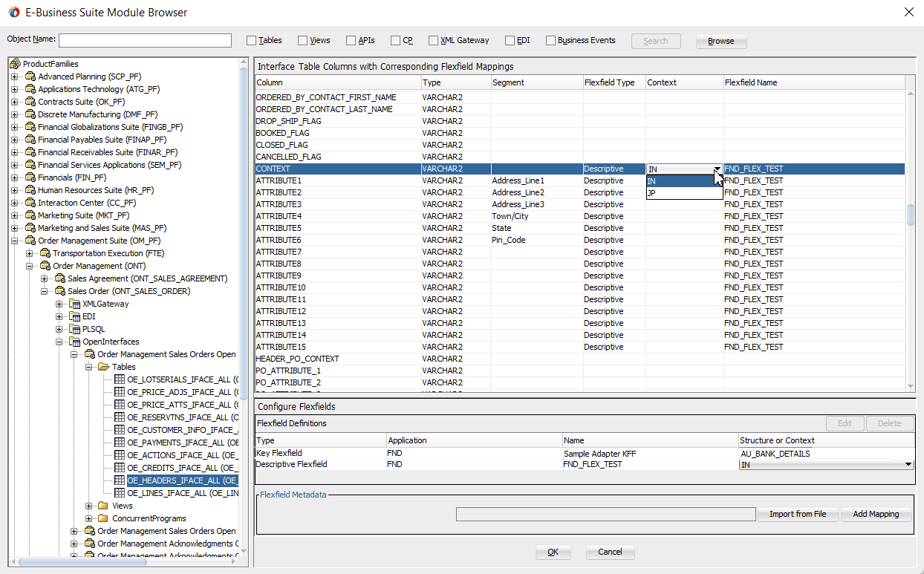Select the Key Flexfield definition row
Image resolution: width=924 pixels, height=574 pixels.
(585, 453)
